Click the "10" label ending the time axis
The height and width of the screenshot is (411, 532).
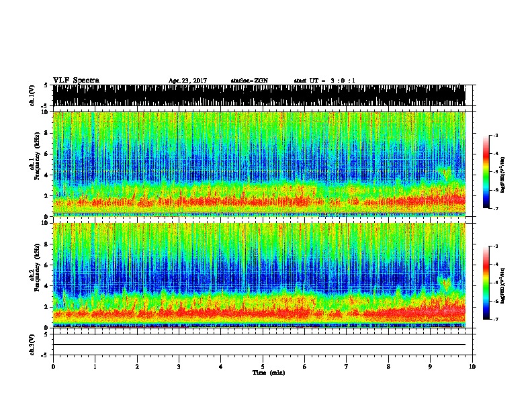[472, 367]
